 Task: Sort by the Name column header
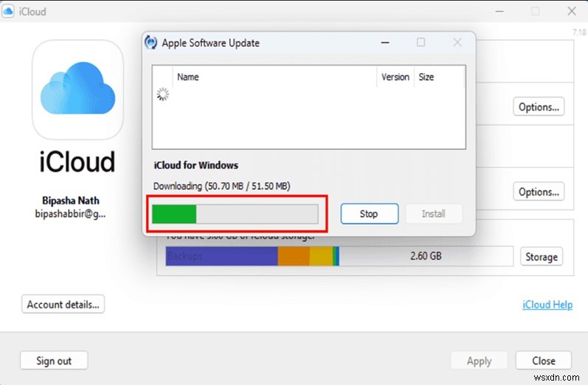click(x=188, y=77)
